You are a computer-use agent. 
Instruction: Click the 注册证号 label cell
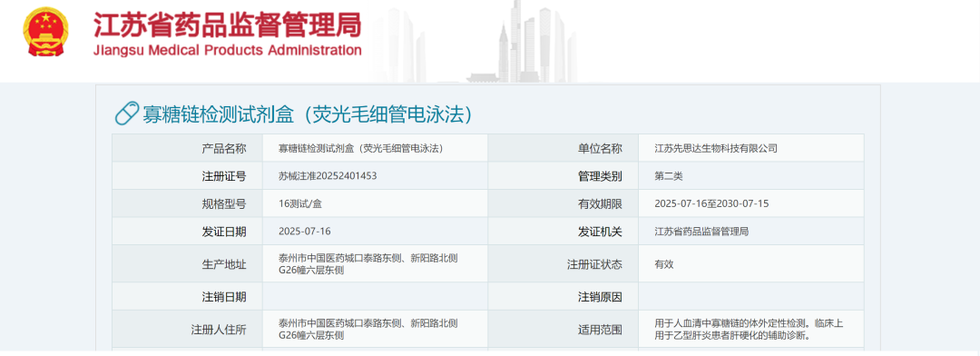tap(188, 176)
